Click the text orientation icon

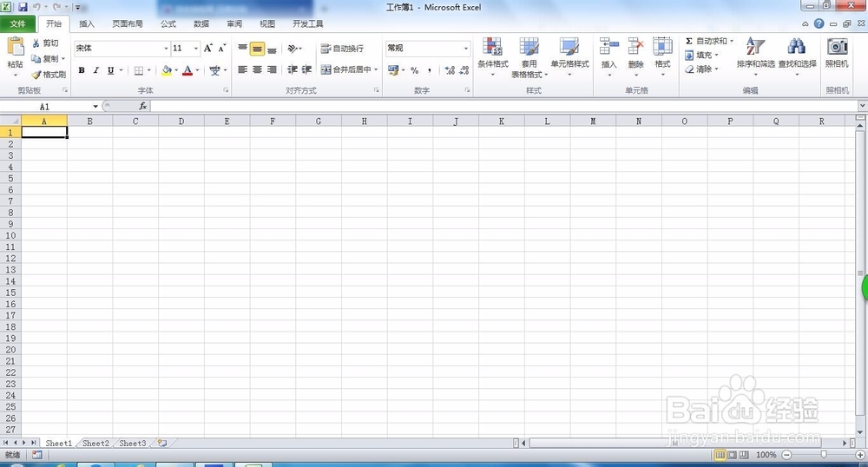point(293,49)
